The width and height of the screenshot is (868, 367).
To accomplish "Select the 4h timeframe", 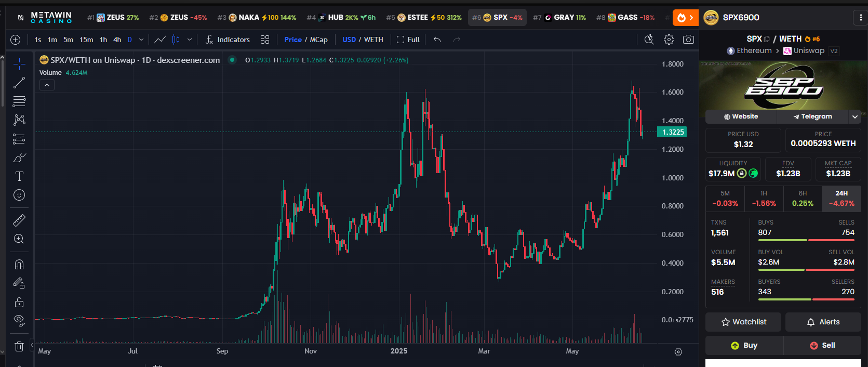I will [x=117, y=40].
